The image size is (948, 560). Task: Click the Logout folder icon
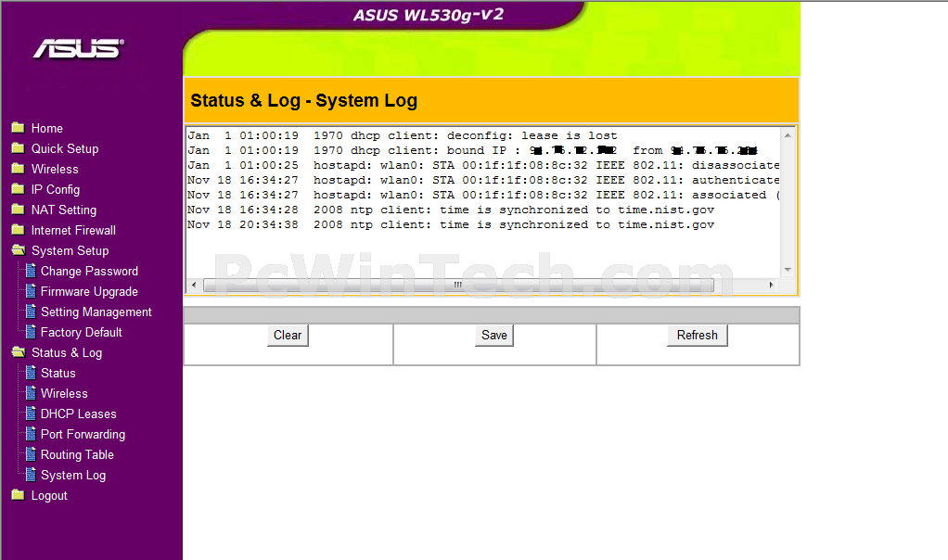pyautogui.click(x=19, y=495)
